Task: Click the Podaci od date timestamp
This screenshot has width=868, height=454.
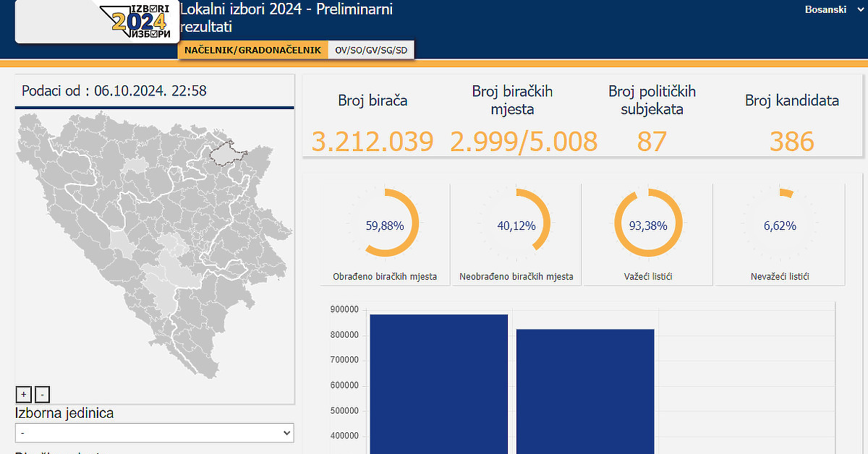Action: [x=114, y=90]
